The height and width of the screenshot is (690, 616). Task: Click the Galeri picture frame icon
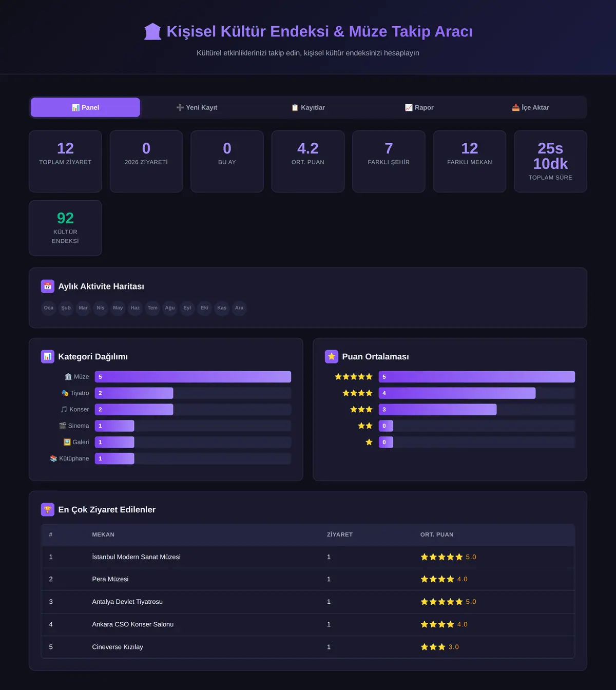pyautogui.click(x=67, y=442)
